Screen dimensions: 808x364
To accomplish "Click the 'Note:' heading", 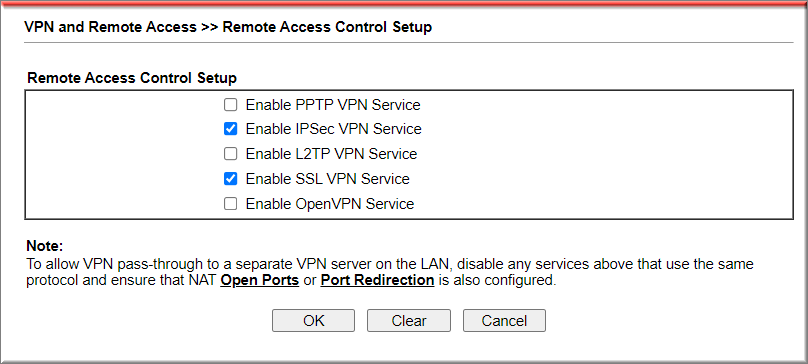I will pos(44,245).
